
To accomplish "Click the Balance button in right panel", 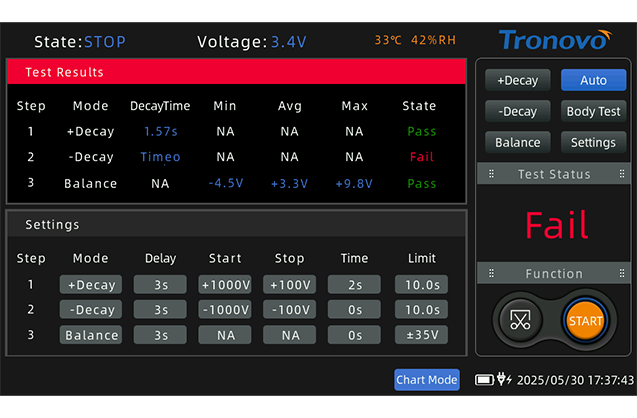I will (x=517, y=142).
